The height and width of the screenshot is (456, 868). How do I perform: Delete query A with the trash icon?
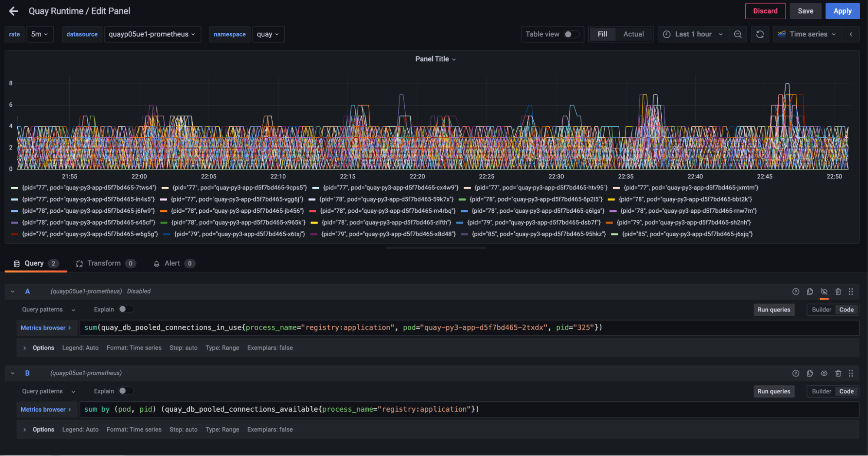pos(838,292)
